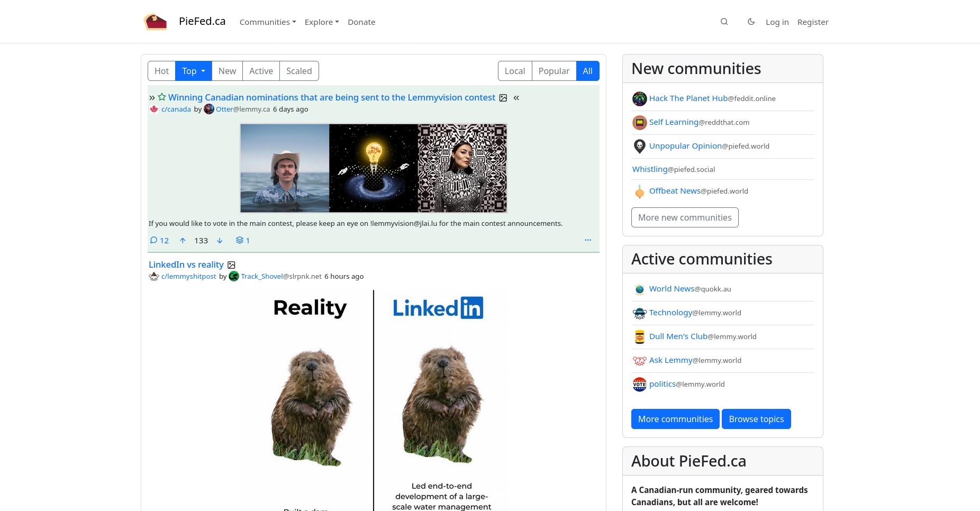The height and width of the screenshot is (511, 980).
Task: Upvote the Lemmyvision nominations post
Action: click(x=183, y=240)
